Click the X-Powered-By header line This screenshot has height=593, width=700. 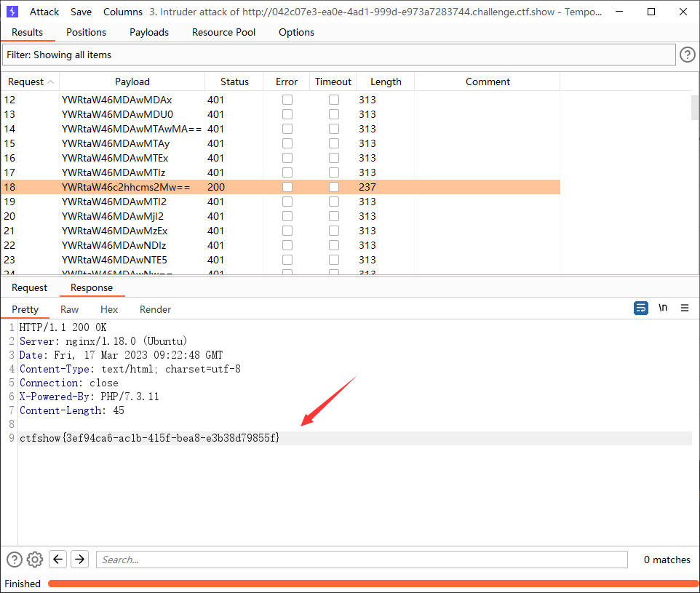[90, 397]
